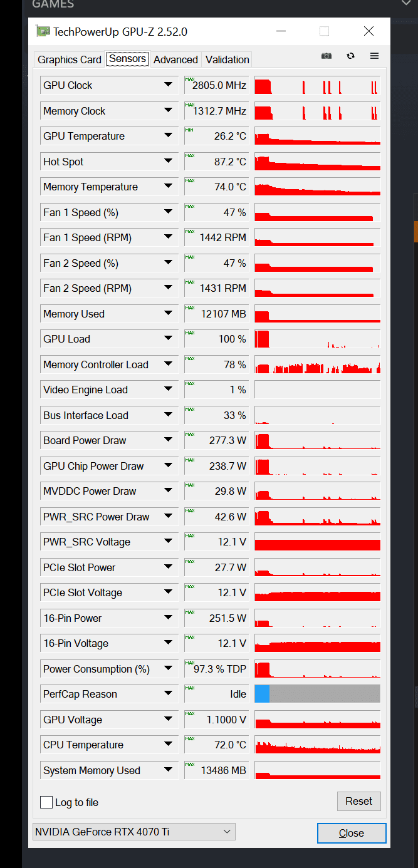
Task: Open the GPU Temperature dropdown arrow
Action: tap(168, 136)
